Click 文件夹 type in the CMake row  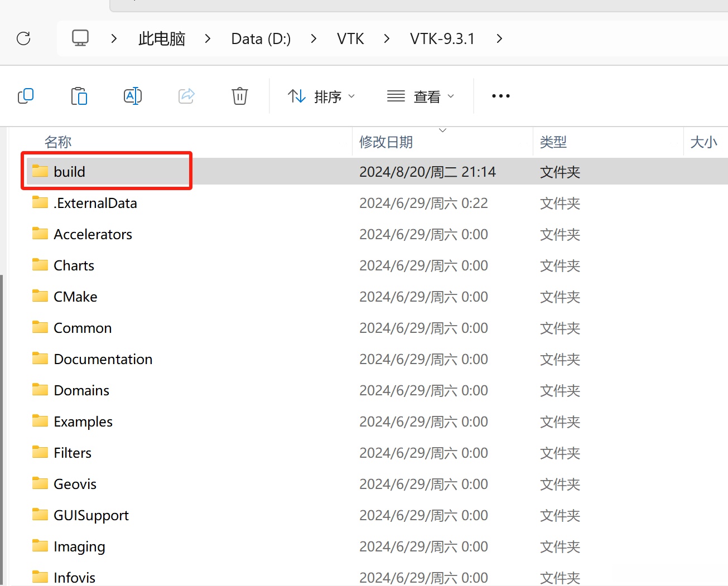pyautogui.click(x=560, y=297)
